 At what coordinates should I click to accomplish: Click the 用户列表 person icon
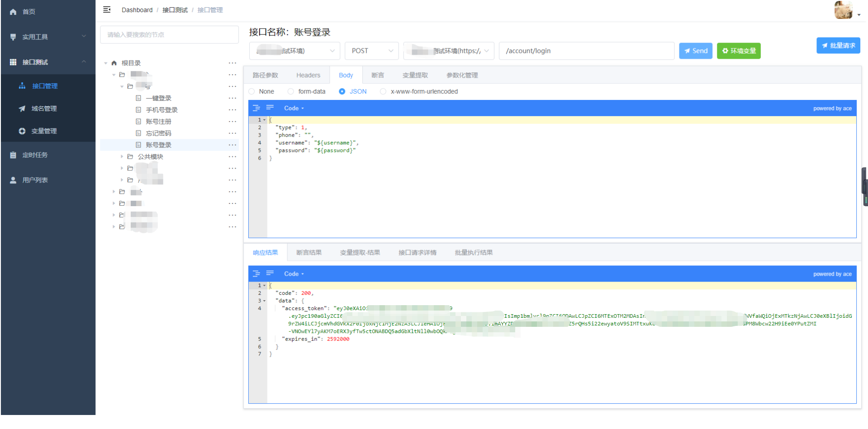pyautogui.click(x=13, y=180)
